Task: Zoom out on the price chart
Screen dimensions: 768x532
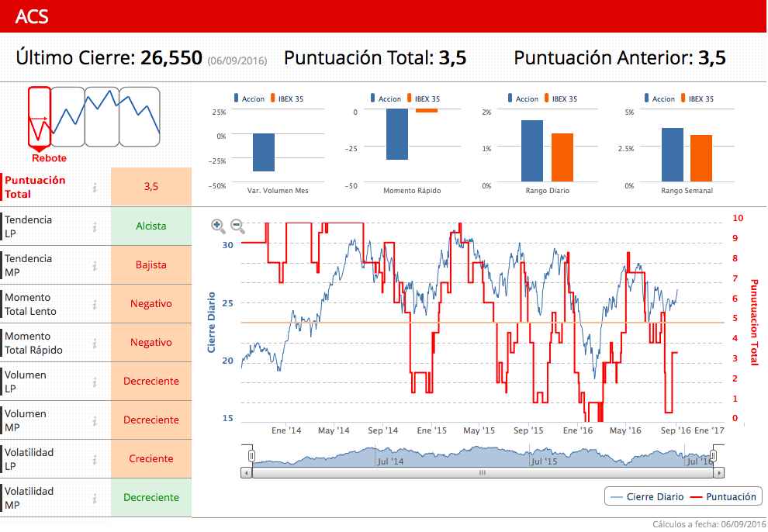Action: (237, 226)
